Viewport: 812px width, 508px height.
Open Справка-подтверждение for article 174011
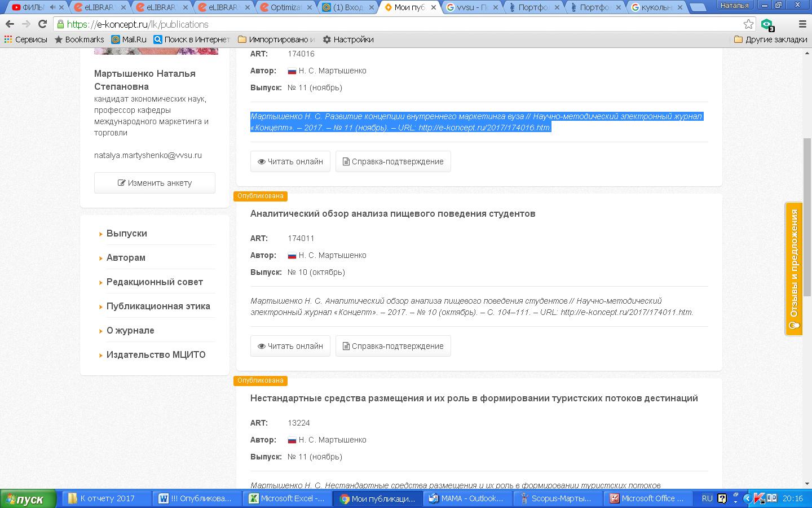point(393,346)
